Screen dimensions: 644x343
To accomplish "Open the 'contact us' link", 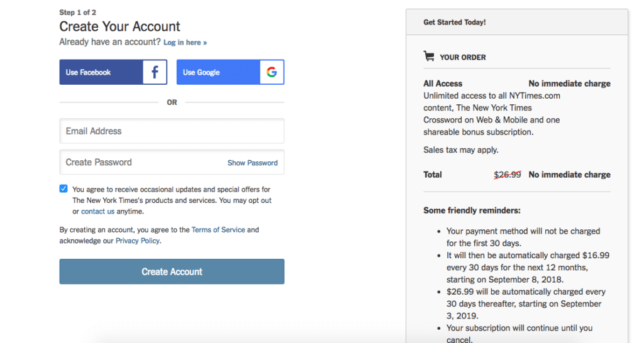I will (97, 211).
